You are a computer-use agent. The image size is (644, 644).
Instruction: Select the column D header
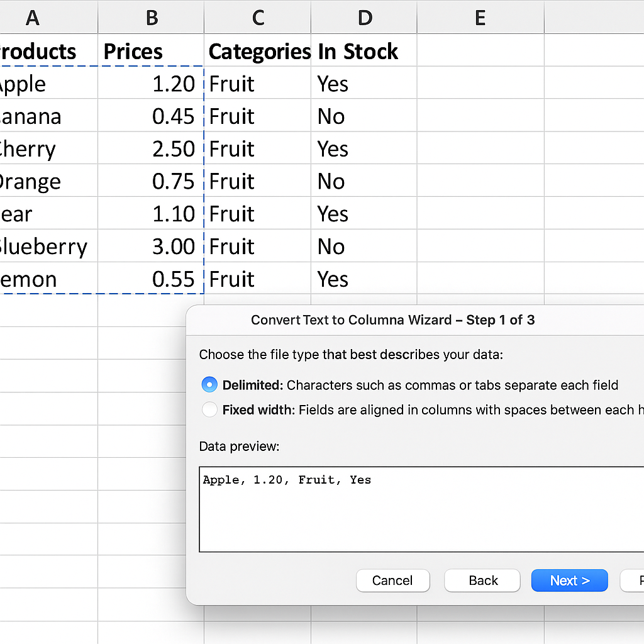tap(364, 18)
